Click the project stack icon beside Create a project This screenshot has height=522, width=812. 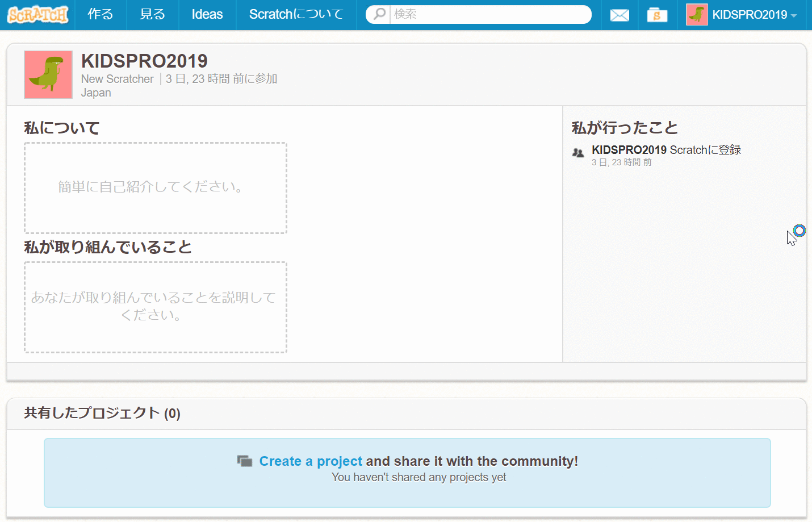tap(245, 461)
